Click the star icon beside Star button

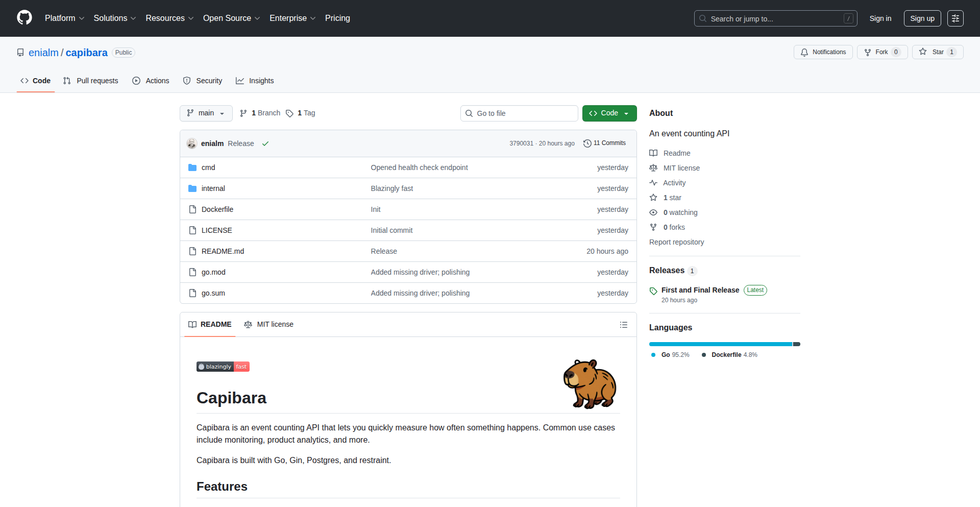[x=923, y=52]
